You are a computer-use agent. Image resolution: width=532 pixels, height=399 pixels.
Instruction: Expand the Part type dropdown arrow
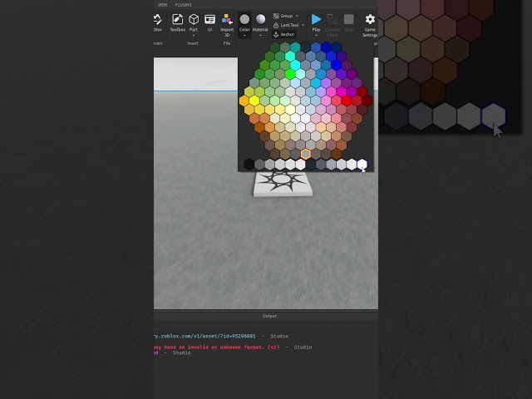(x=194, y=35)
